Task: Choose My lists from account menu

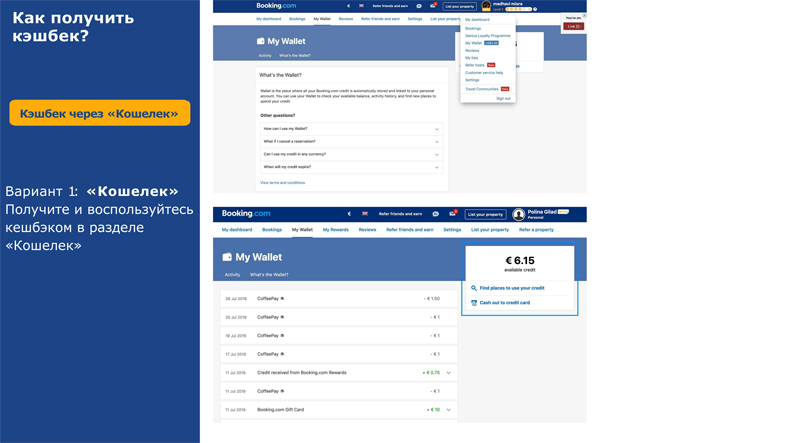Action: (x=471, y=58)
